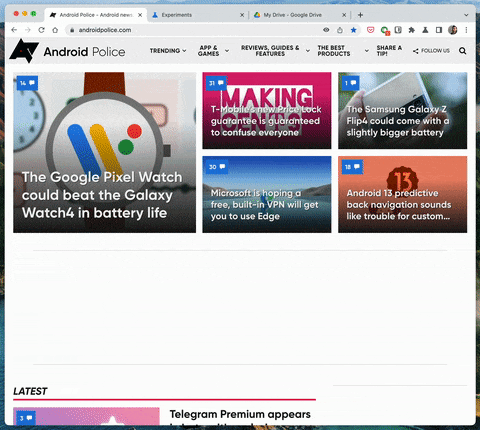Screen dimensions: 480x430
Task: Expand the App & Games chevron
Action: coord(227,51)
